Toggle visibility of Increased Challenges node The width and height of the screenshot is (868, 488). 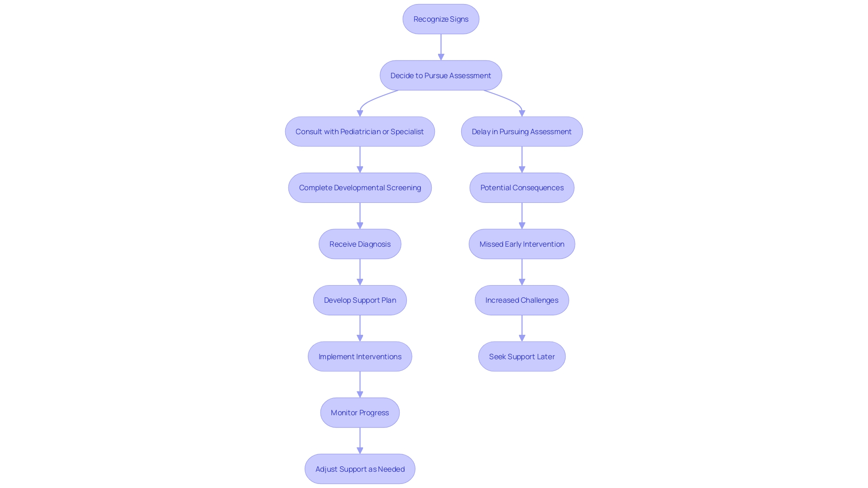(x=522, y=300)
